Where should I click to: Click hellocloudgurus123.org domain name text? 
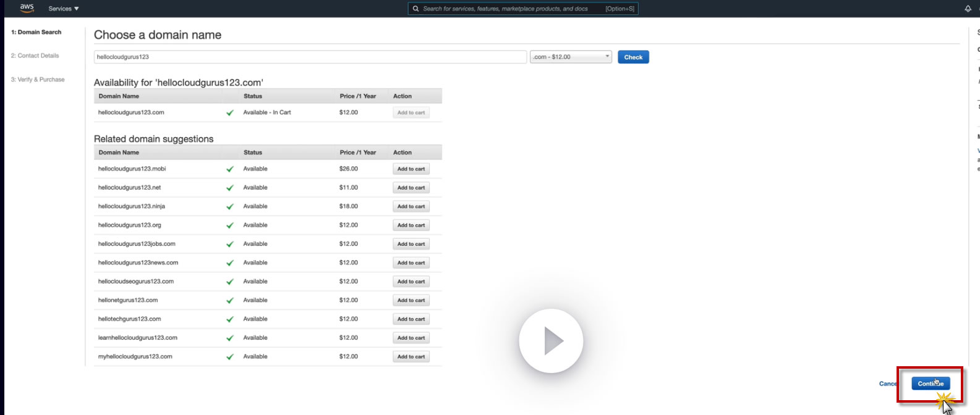130,225
